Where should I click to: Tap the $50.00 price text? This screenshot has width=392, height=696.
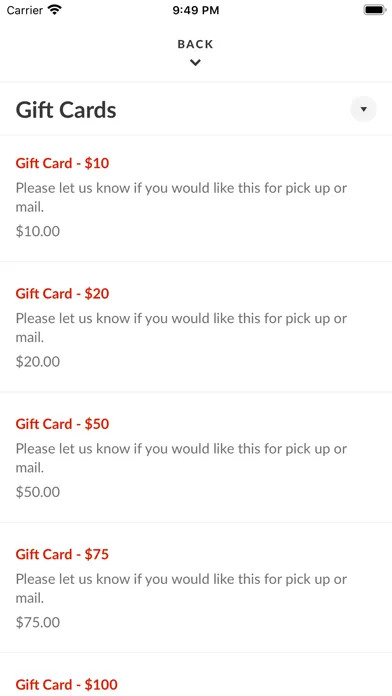(x=38, y=492)
